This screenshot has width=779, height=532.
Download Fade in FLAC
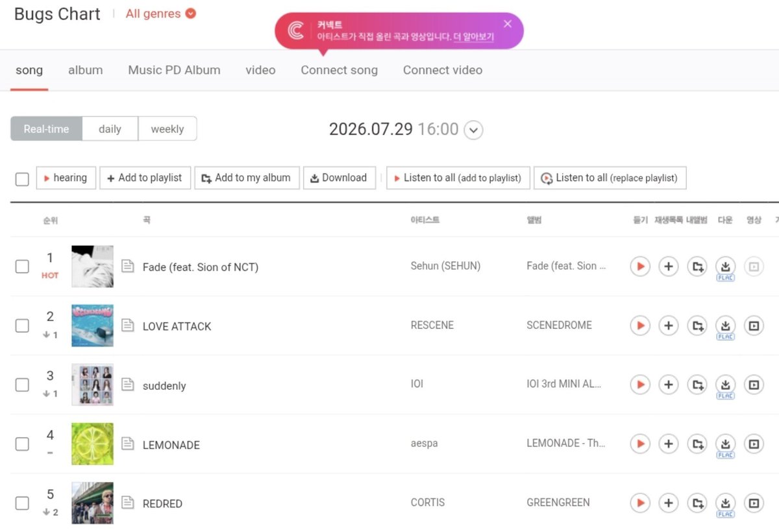coord(726,269)
